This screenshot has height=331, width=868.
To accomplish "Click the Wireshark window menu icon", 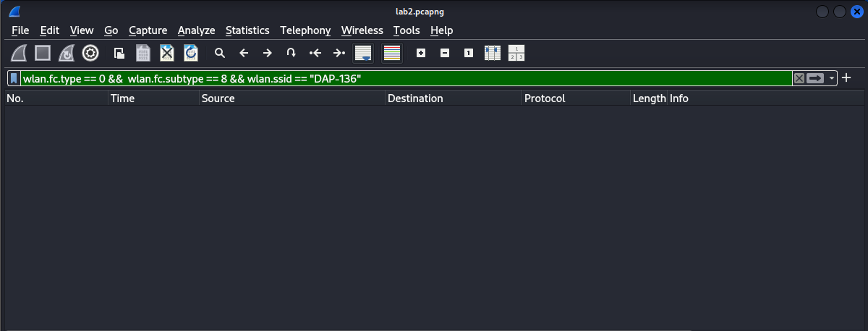I will 13,11.
